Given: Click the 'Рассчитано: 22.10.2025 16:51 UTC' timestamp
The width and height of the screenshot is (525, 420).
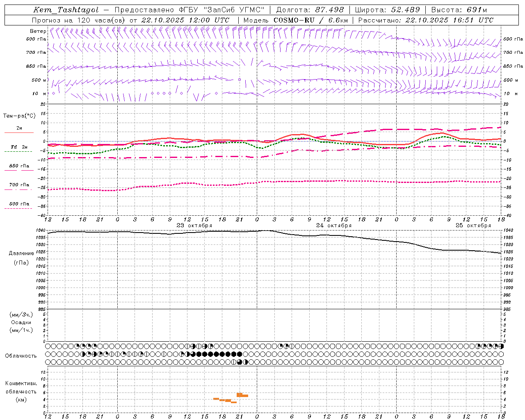Looking at the screenshot, I should (x=426, y=20).
